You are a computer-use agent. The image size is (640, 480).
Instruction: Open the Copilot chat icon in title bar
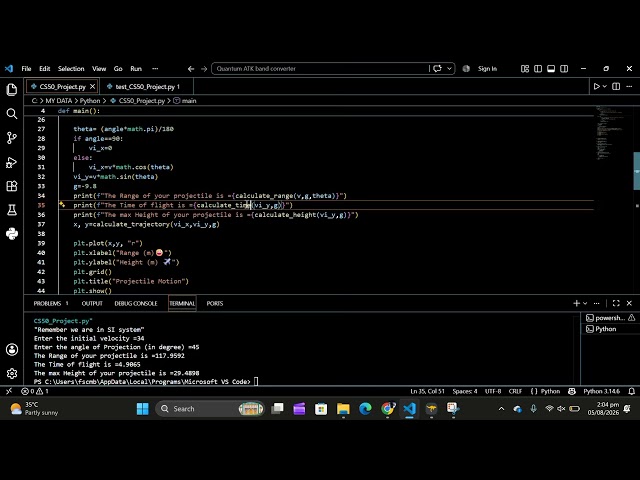coord(438,69)
